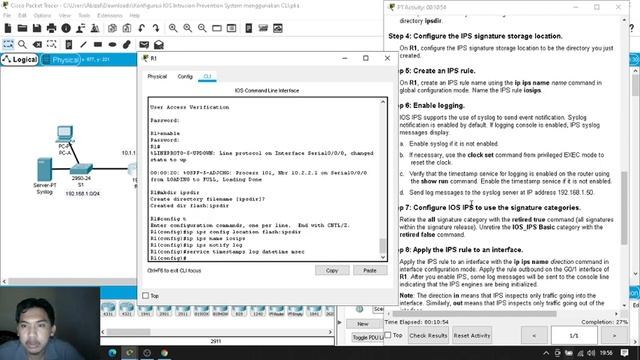Open Chrome from the taskbar
This screenshot has height=360, width=640.
pos(164,353)
